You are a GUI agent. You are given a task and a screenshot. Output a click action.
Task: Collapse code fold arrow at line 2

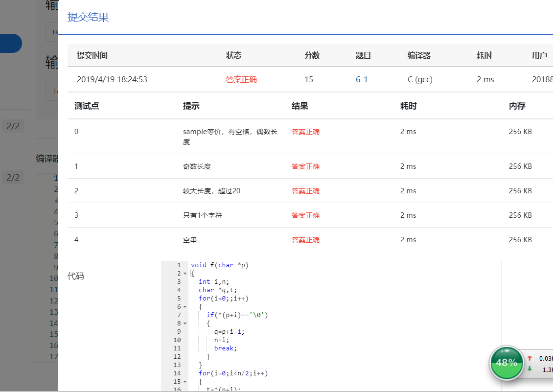pos(185,274)
